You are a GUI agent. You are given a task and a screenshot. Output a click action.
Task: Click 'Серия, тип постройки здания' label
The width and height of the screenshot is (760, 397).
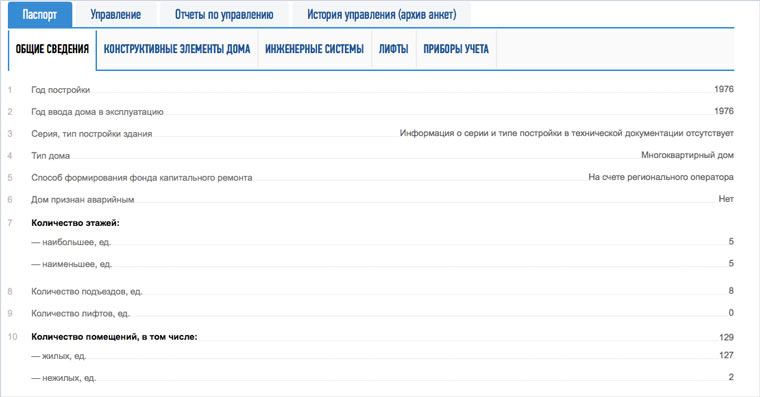point(92,134)
